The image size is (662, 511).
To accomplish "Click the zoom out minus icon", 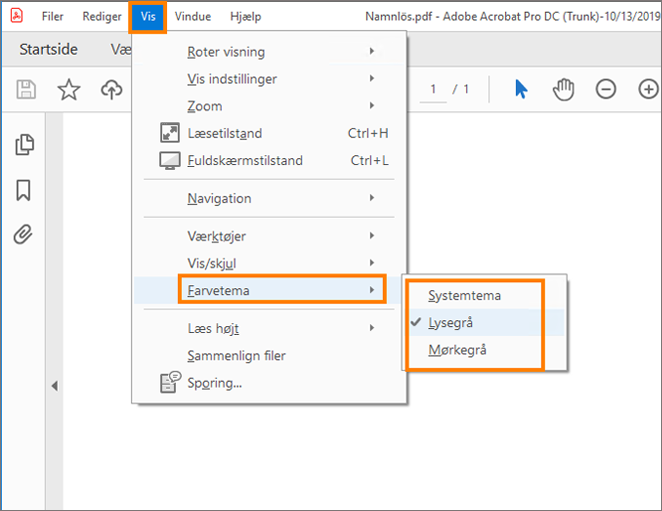I will point(606,89).
